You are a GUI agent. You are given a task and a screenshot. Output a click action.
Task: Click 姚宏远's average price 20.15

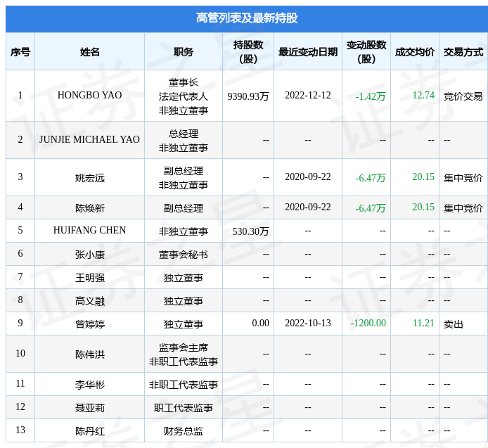click(423, 177)
